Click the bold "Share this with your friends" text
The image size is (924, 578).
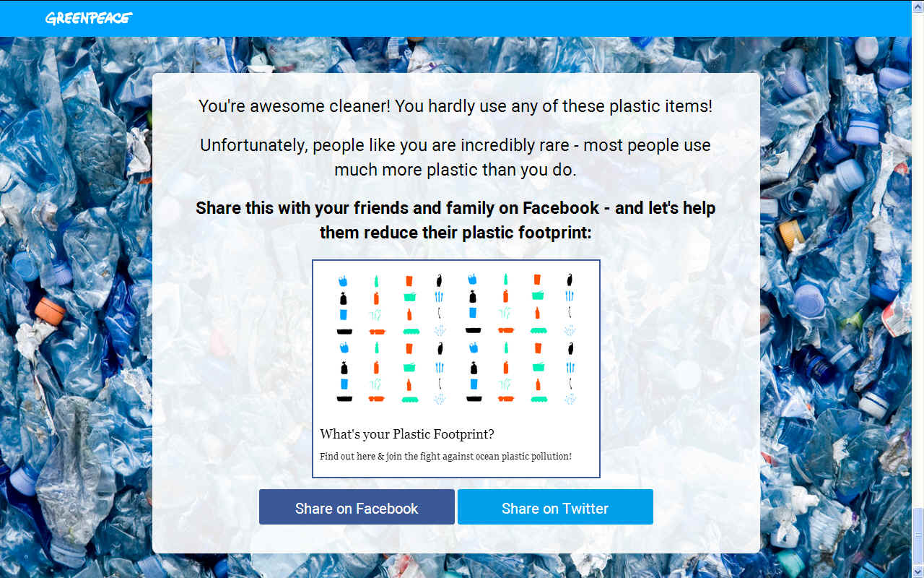click(x=456, y=220)
